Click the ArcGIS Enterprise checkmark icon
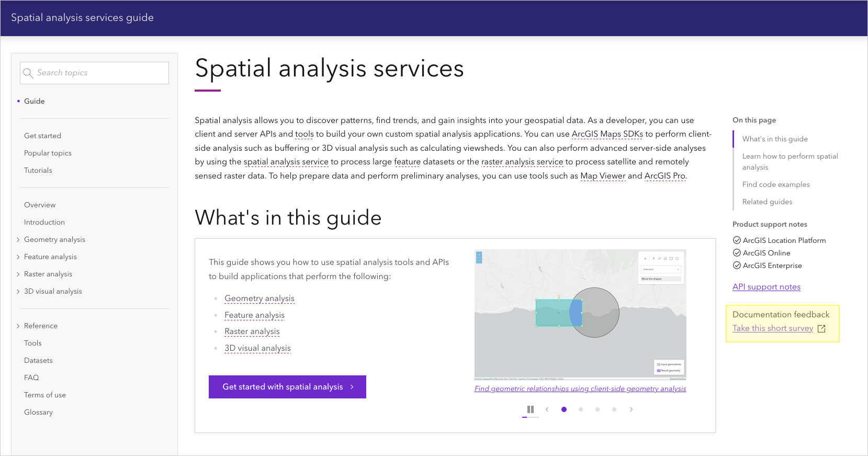 [x=737, y=265]
